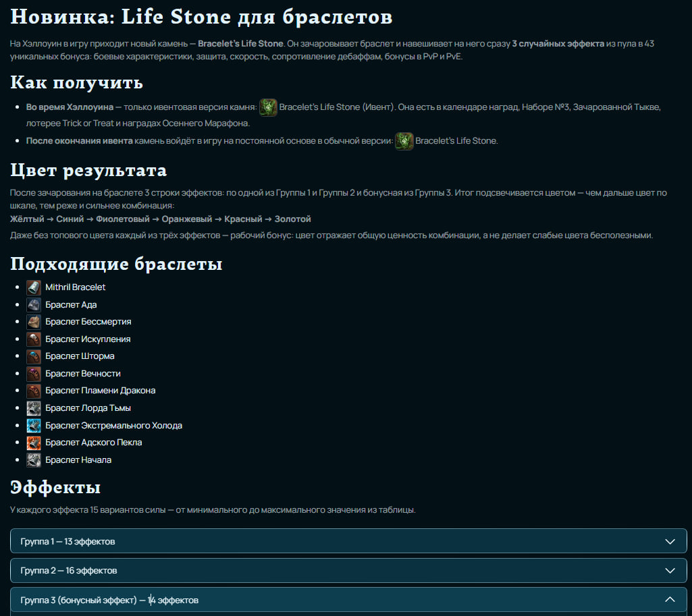This screenshot has width=692, height=616.
Task: Click the Браслет Лорда Тьмы item name
Action: pyautogui.click(x=88, y=408)
